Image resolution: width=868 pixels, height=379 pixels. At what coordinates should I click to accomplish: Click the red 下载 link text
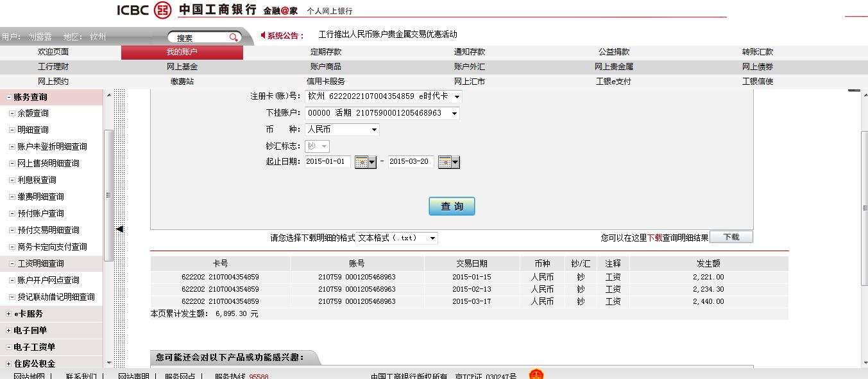[654, 238]
